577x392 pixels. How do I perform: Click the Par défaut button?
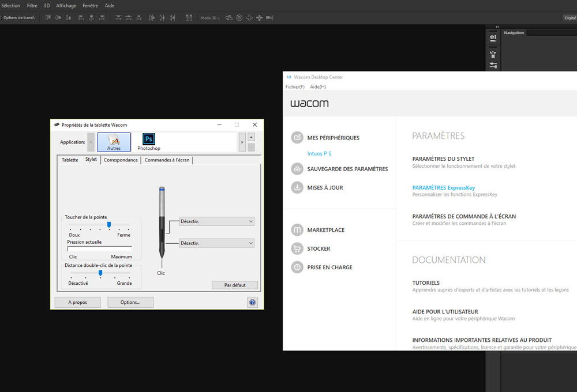pyautogui.click(x=235, y=285)
